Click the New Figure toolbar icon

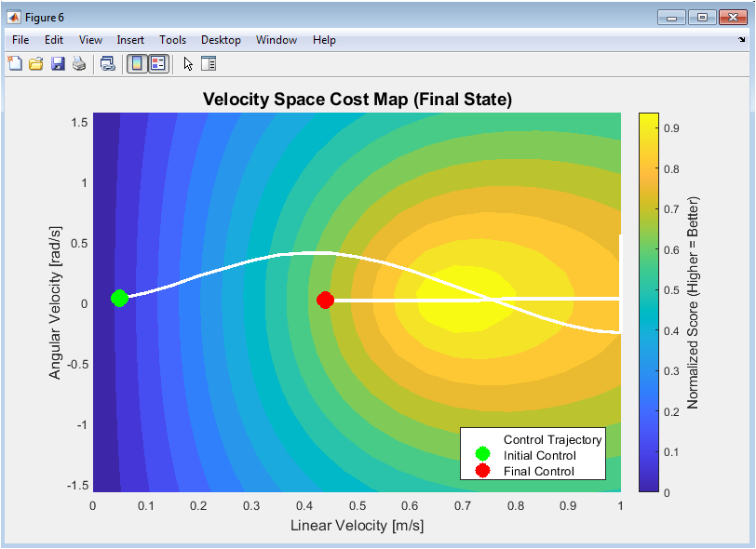[x=15, y=63]
